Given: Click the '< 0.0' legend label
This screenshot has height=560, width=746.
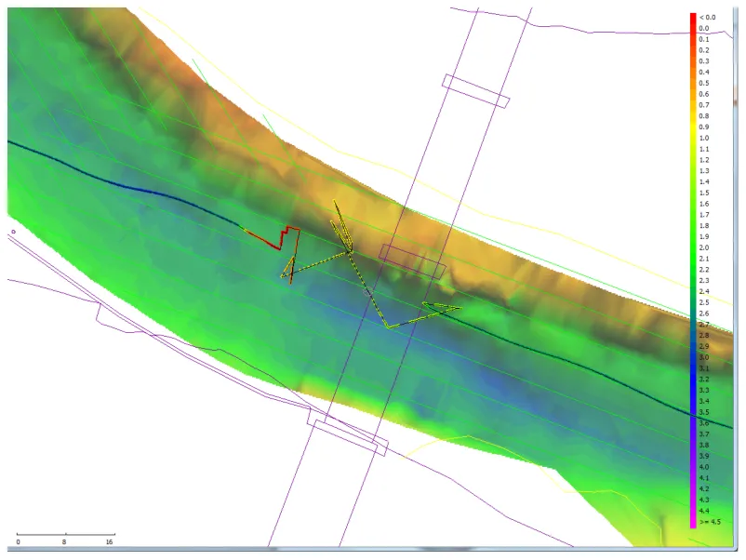Looking at the screenshot, I should 707,17.
